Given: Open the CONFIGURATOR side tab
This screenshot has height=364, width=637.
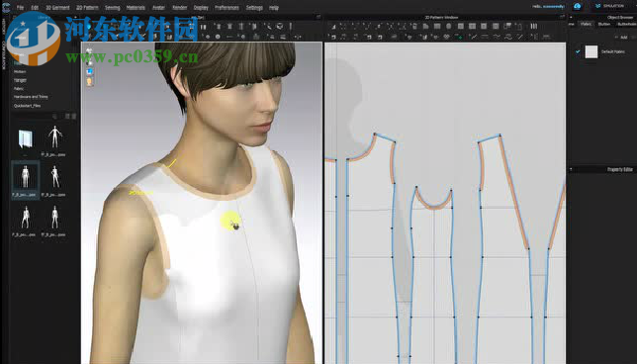Looking at the screenshot, I should pos(4,54).
